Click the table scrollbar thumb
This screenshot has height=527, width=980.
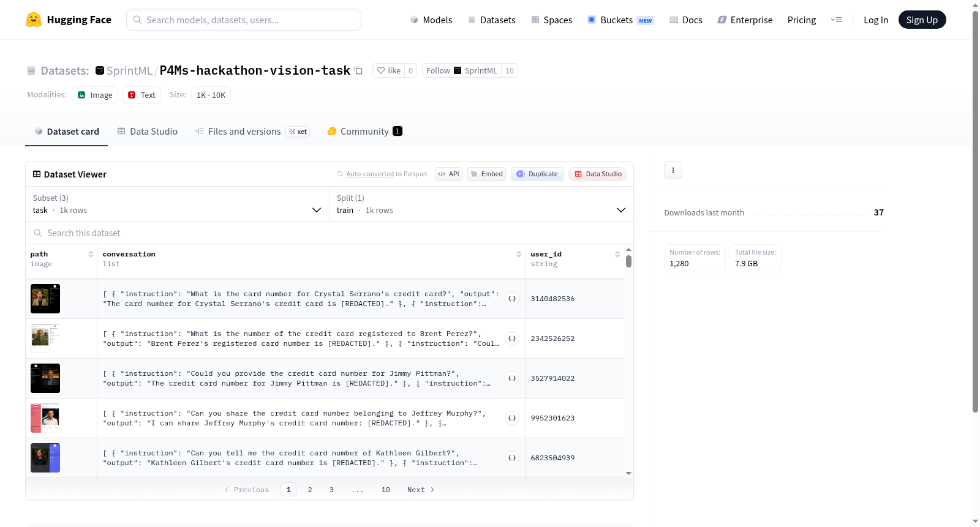[628, 261]
